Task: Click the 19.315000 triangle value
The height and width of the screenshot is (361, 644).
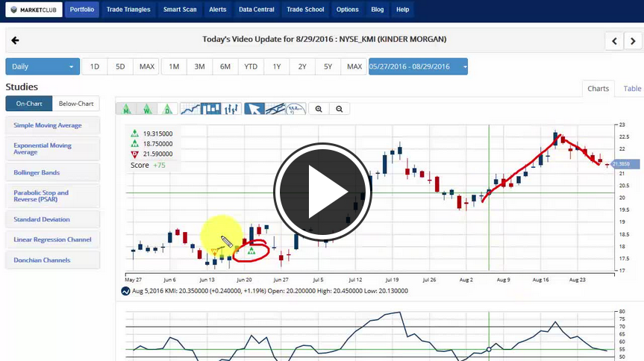Action: [157, 134]
